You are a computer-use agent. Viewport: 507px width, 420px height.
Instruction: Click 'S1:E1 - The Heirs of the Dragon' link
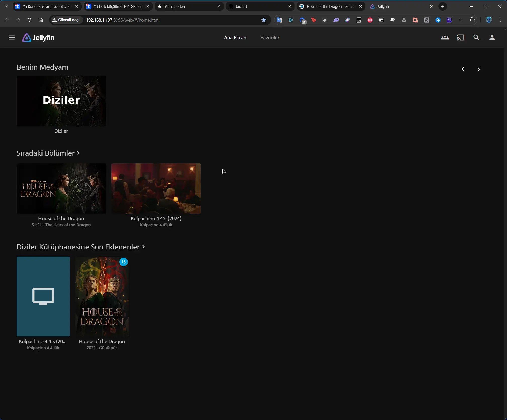(x=61, y=225)
